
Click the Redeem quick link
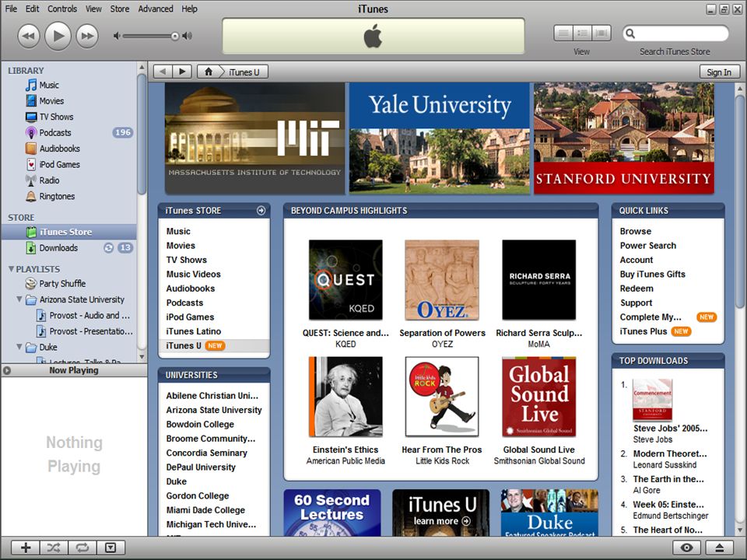pyautogui.click(x=637, y=289)
